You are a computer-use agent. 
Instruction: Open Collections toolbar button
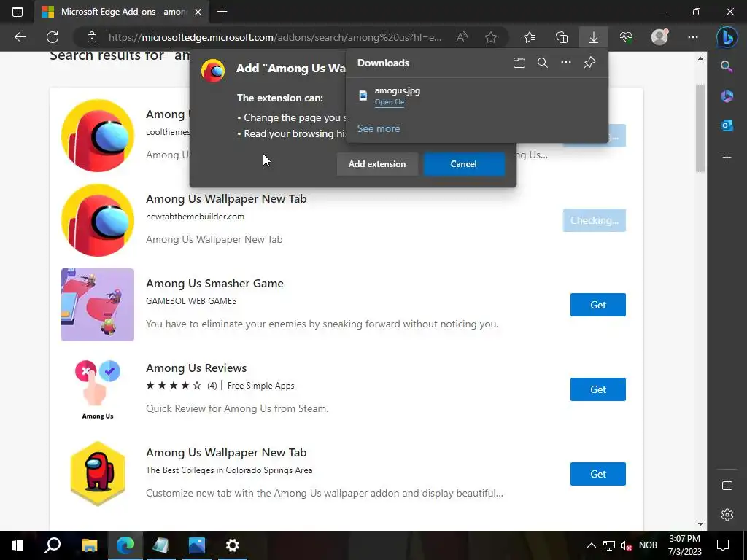pos(562,37)
